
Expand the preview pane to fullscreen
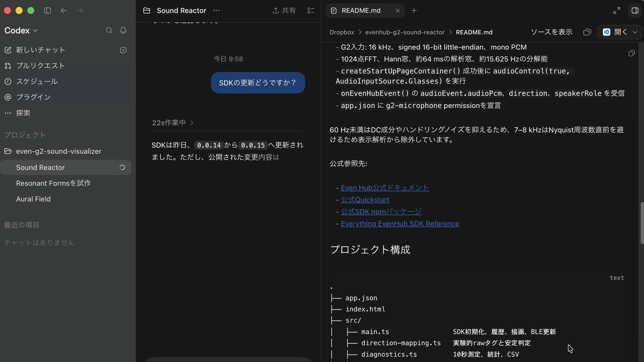pos(616,10)
